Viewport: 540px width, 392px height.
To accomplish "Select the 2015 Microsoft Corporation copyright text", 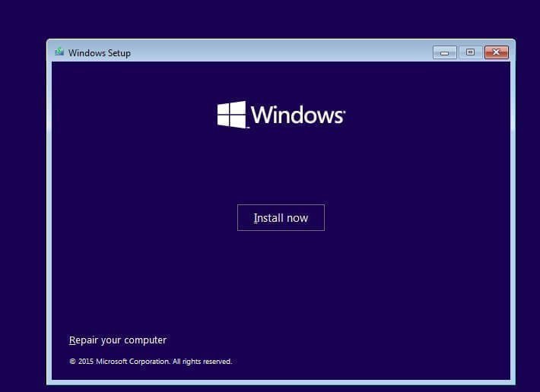I will click(151, 362).
